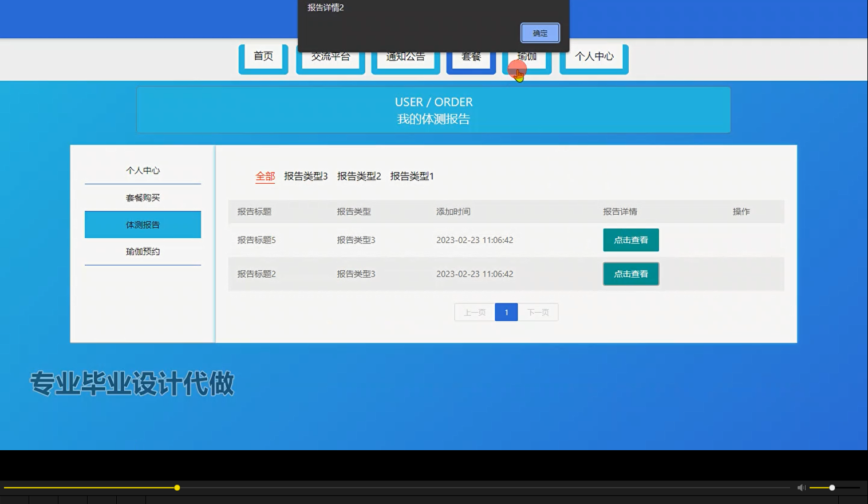The width and height of the screenshot is (868, 504).
Task: Mute the video volume speaker icon
Action: point(800,487)
